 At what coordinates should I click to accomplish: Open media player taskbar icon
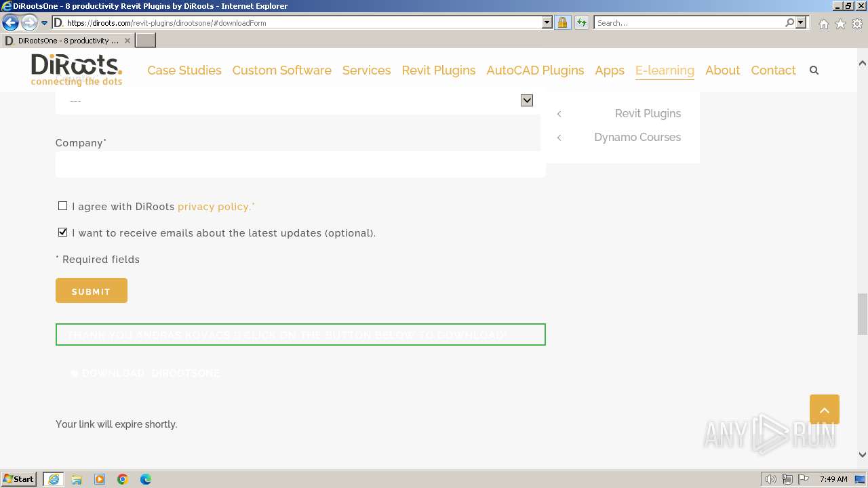(x=100, y=479)
